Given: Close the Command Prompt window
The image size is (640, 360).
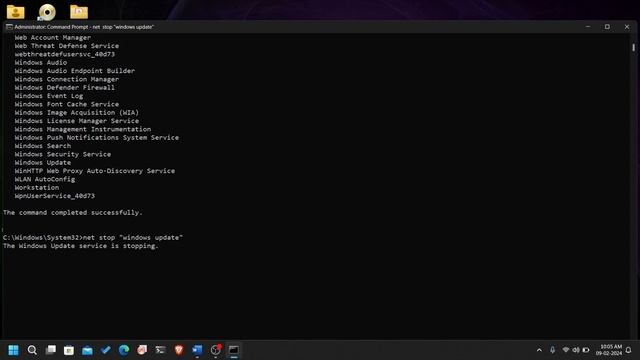Looking at the screenshot, I should pos(627,27).
